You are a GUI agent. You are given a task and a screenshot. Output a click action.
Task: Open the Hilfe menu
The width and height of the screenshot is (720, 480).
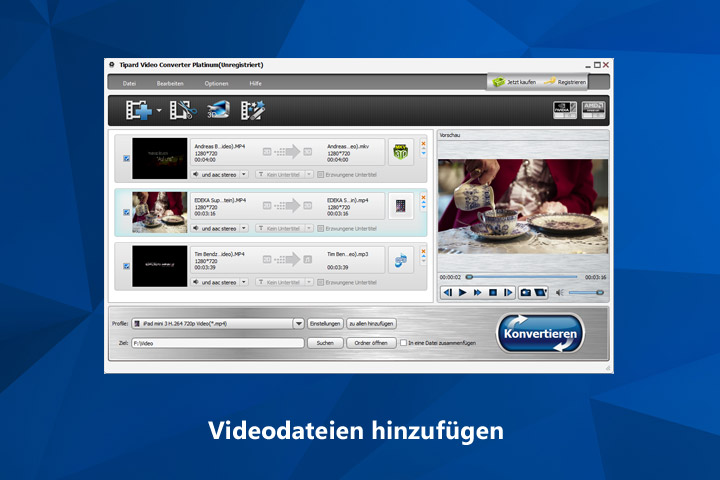255,84
